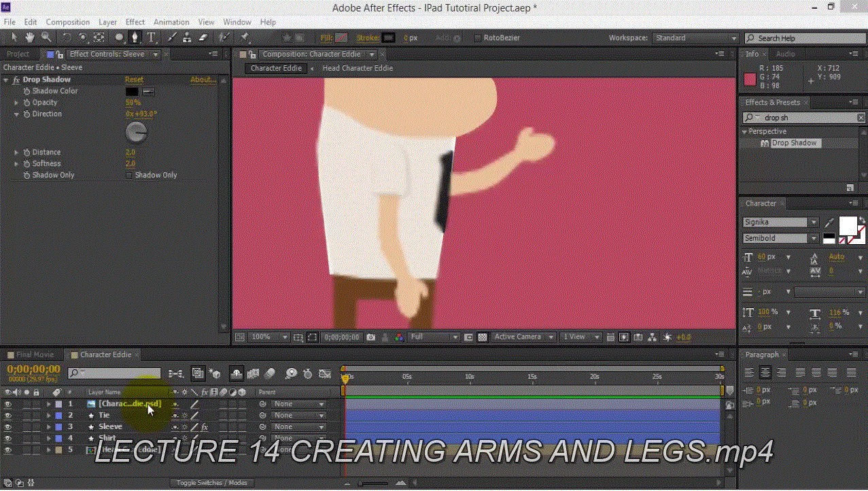
Task: Click Reset for Drop Shadow effect
Action: 134,80
